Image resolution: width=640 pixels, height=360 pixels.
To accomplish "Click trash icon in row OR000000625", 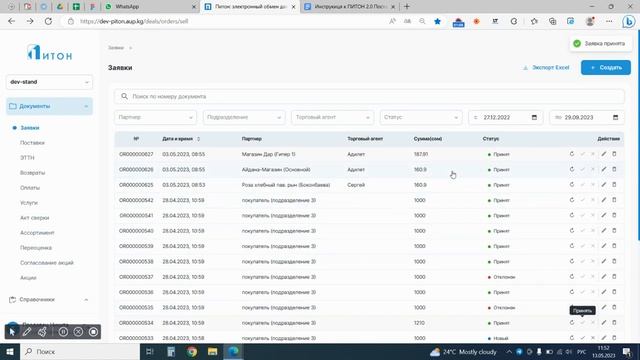I will pos(614,184).
